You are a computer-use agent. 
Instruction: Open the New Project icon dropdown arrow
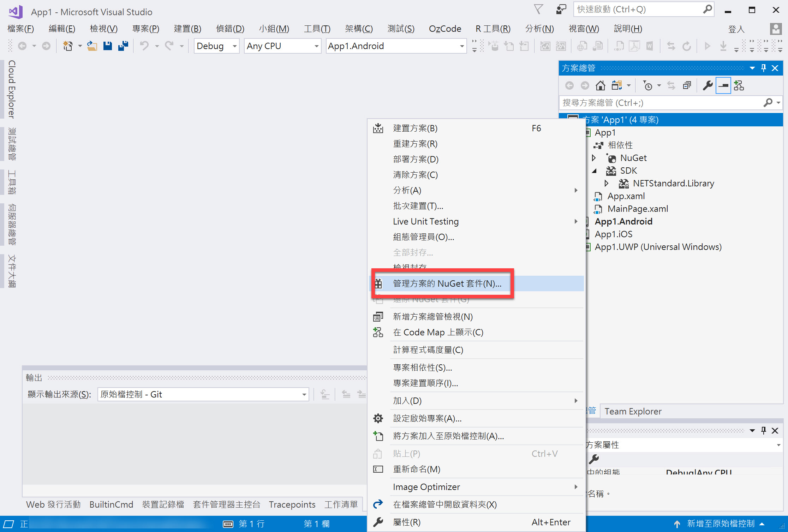coord(80,46)
